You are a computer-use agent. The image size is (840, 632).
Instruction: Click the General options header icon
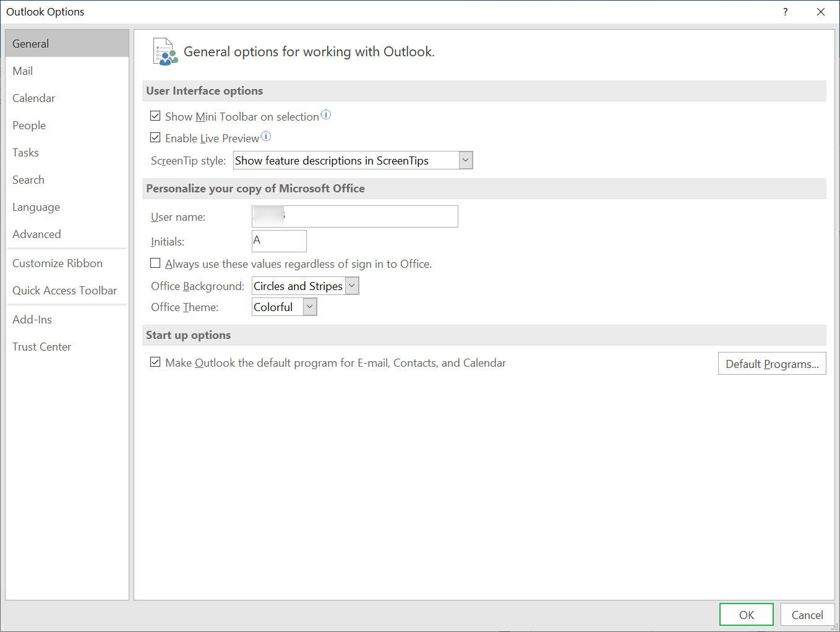[165, 51]
